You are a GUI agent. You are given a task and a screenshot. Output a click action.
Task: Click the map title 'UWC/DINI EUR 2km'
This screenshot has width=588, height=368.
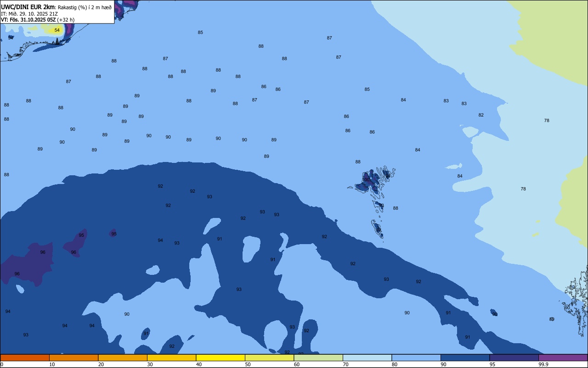coord(28,7)
